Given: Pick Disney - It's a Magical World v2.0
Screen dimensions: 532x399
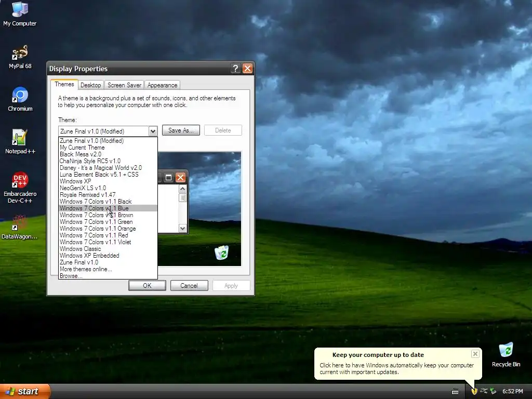Looking at the screenshot, I should point(108,168).
